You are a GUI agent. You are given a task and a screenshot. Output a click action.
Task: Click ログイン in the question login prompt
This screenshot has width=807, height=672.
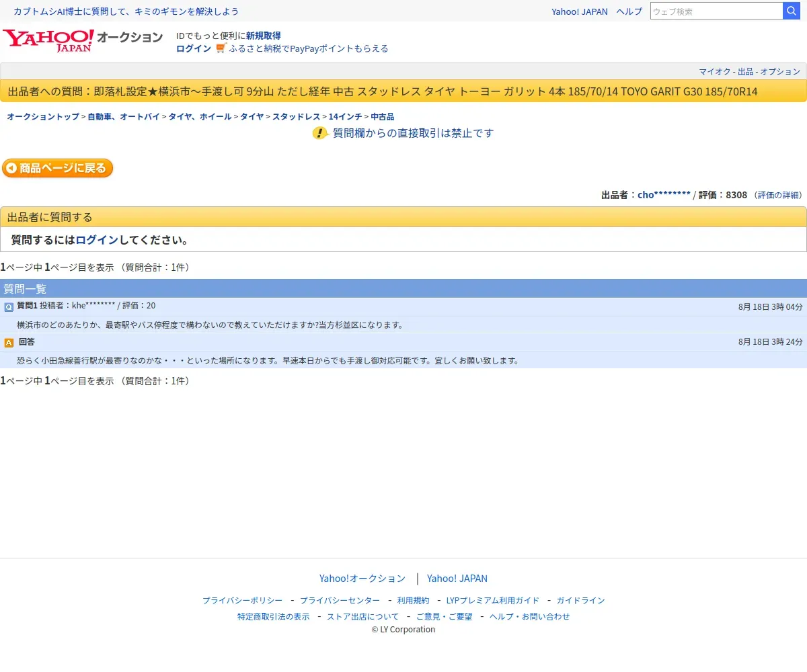pyautogui.click(x=97, y=240)
